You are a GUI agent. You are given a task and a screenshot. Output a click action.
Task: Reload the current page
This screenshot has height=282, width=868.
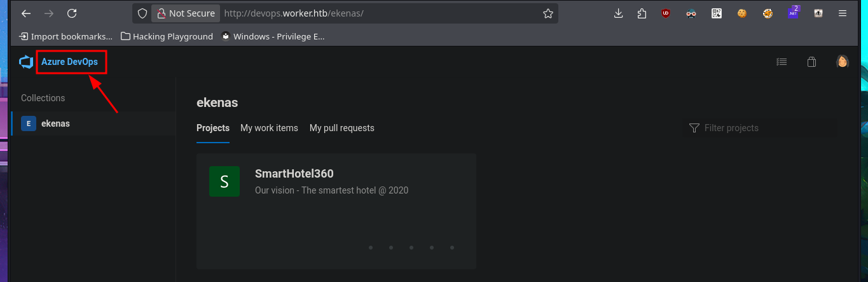(x=72, y=13)
